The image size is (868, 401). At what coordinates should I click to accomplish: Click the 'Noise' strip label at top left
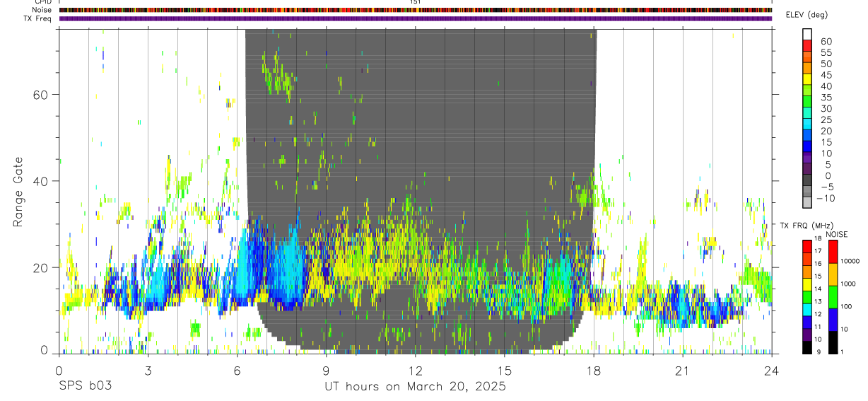click(42, 10)
